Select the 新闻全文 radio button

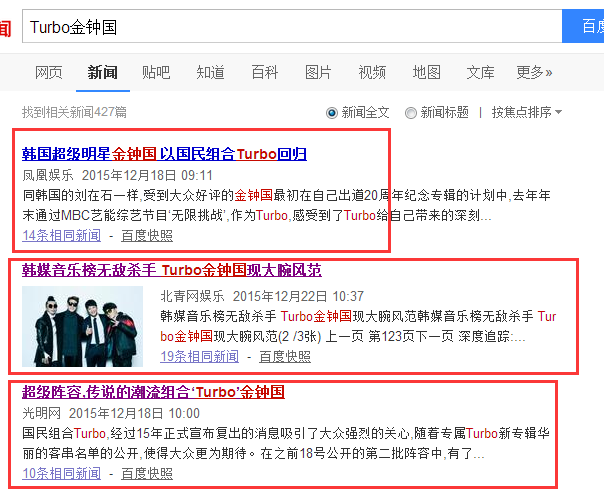[x=332, y=113]
